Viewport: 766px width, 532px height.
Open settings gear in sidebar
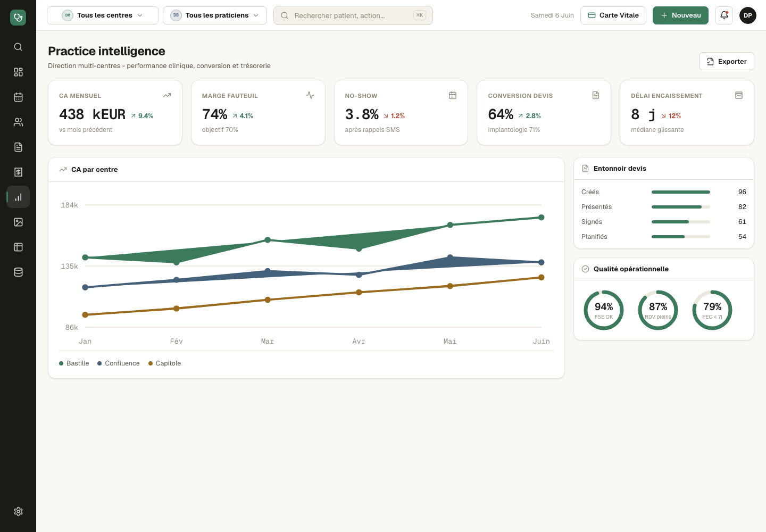point(18,511)
